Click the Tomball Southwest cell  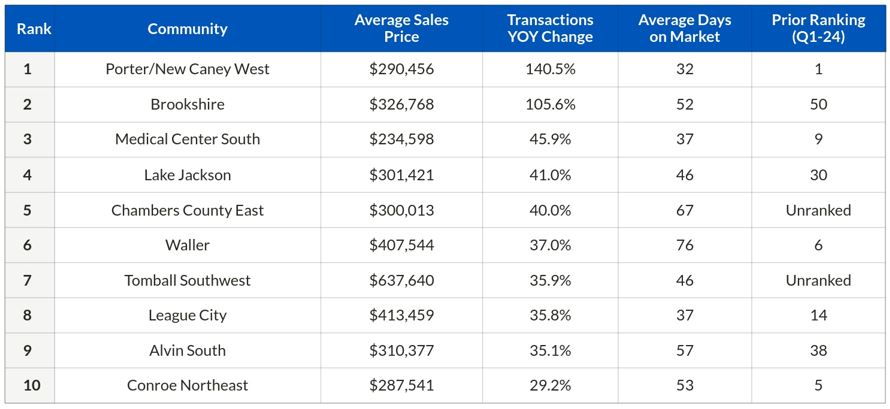[187, 280]
